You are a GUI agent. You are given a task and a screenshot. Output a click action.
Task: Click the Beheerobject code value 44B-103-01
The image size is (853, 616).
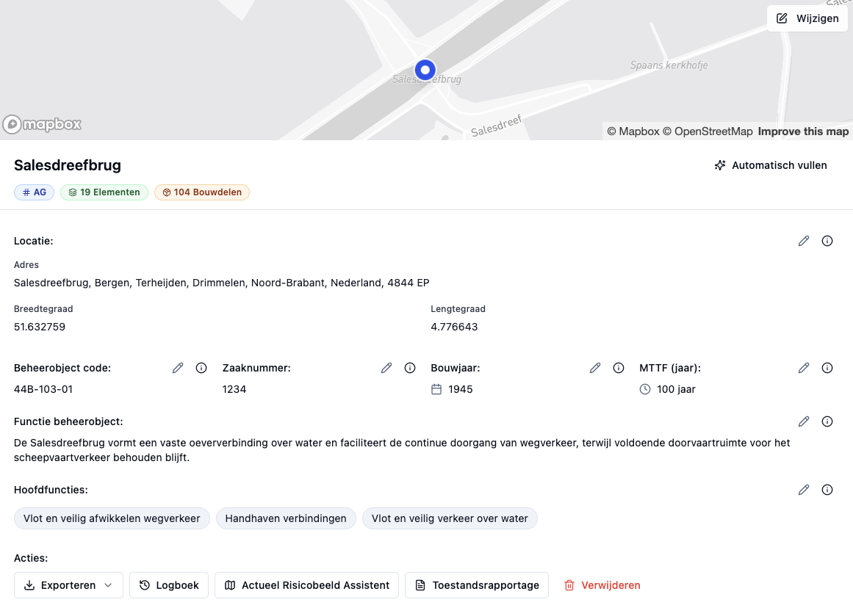[43, 389]
